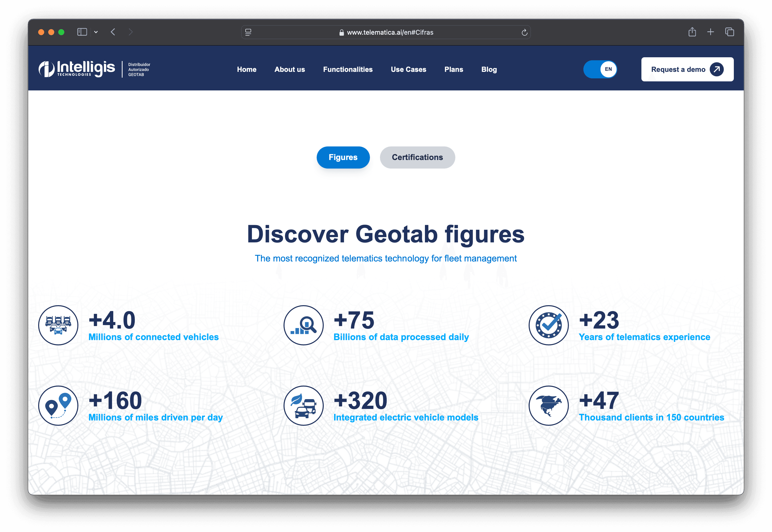Viewport: 772px width, 532px height.
Task: Navigate to Plans
Action: pyautogui.click(x=454, y=69)
